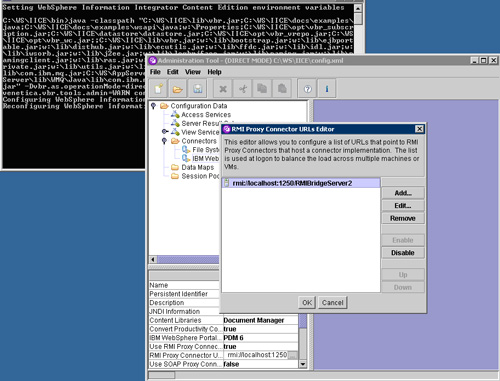Click the Copy toolbar icon
Viewport: 500px width, 381px height.
point(262,89)
